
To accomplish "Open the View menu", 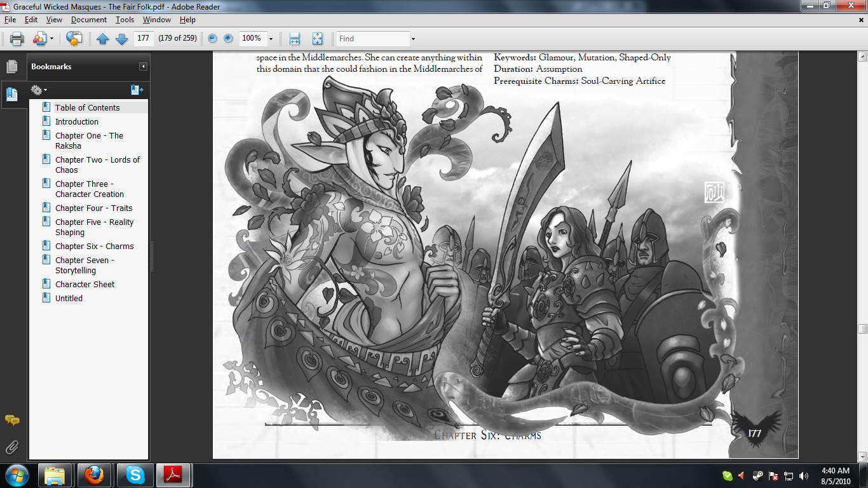I will [x=54, y=20].
